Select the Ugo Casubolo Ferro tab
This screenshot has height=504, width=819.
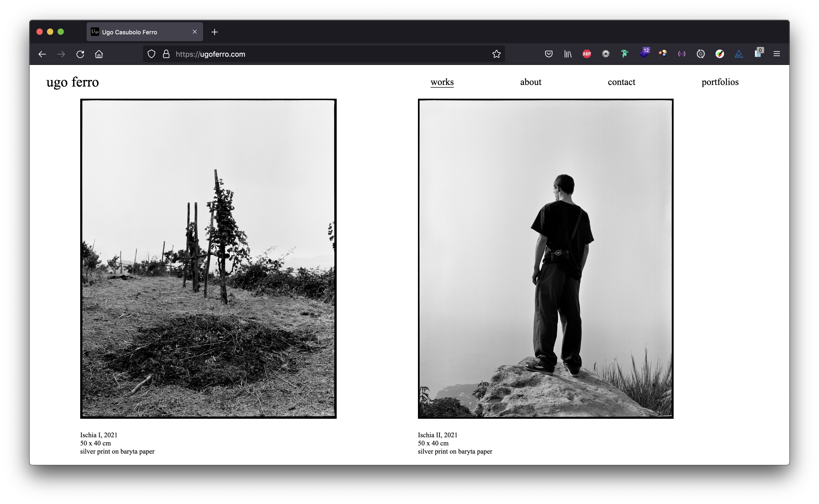[x=145, y=32]
